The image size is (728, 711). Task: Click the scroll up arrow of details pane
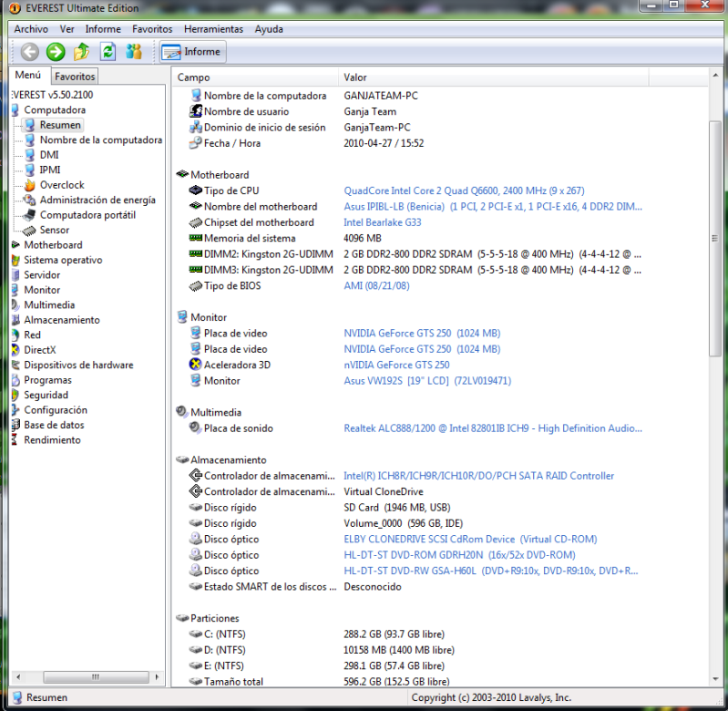[715, 75]
